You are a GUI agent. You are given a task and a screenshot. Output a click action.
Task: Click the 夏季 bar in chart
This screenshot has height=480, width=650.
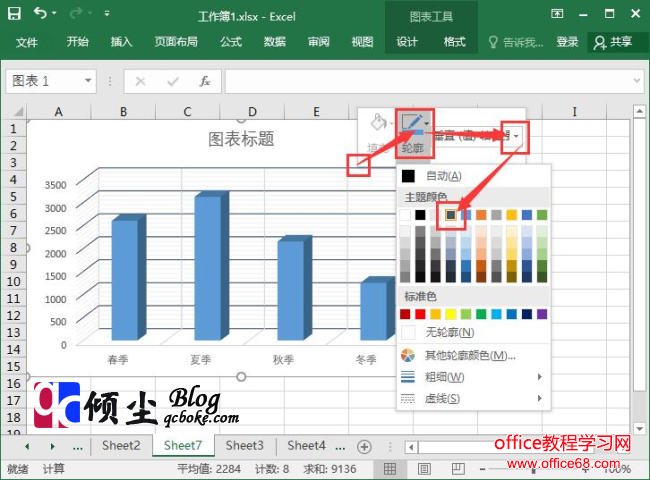(211, 265)
